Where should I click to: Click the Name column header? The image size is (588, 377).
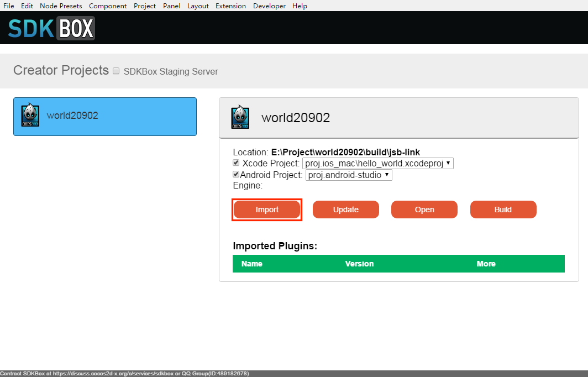point(251,264)
